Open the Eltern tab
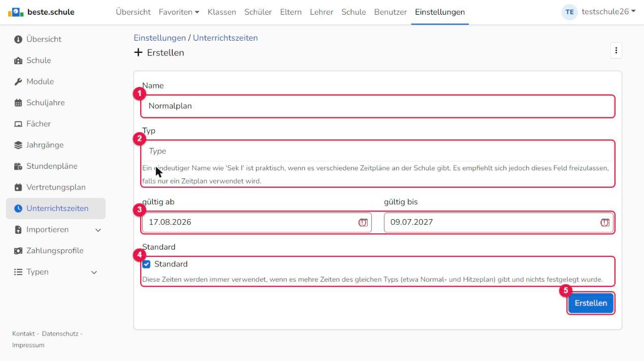Image resolution: width=644 pixels, height=361 pixels. click(x=291, y=12)
